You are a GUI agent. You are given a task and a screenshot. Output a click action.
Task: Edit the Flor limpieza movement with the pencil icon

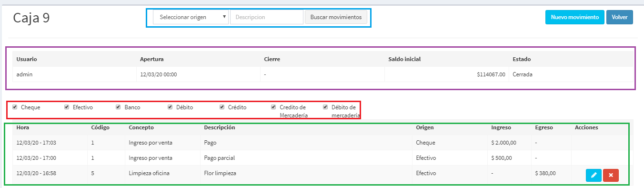594,176
